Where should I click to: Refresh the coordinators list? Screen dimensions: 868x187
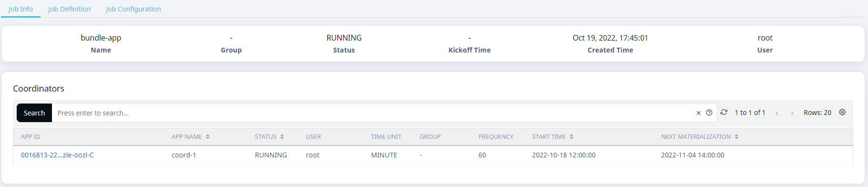[x=724, y=112]
